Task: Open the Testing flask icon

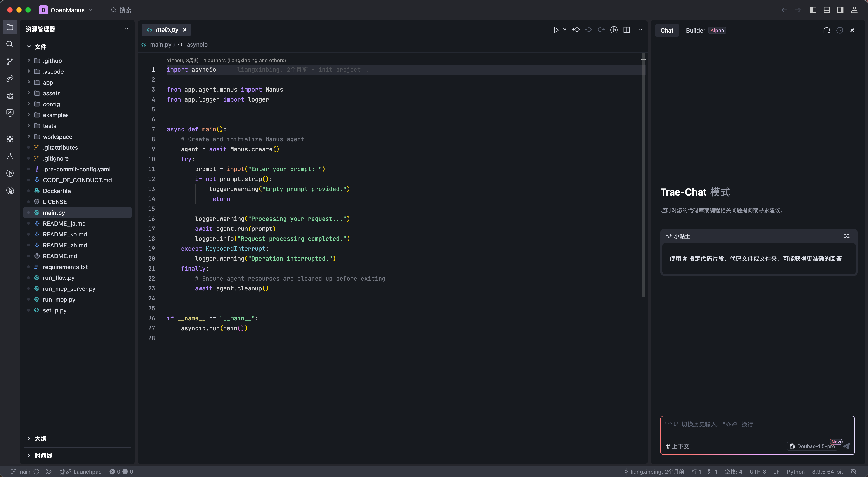Action: point(10,156)
